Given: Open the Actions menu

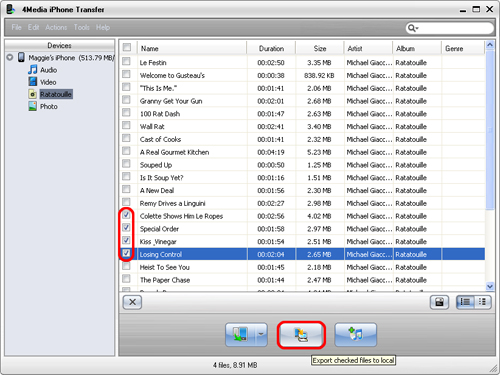Looking at the screenshot, I should pyautogui.click(x=56, y=27).
